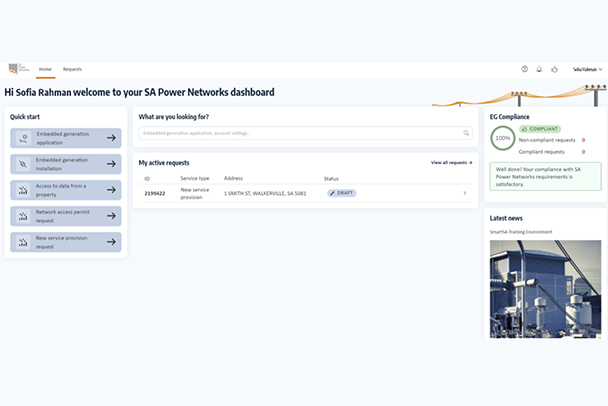Start Embedded generation installation quick start
The width and height of the screenshot is (608, 406).
[x=66, y=164]
